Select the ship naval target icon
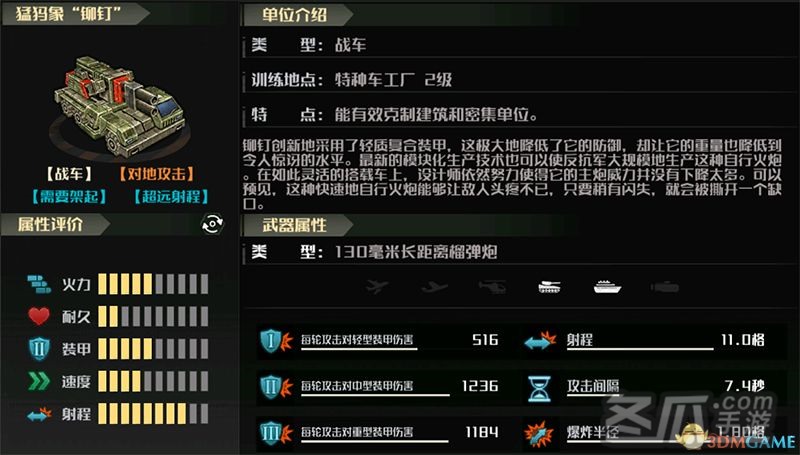Viewport: 800px width, 455px height. pyautogui.click(x=607, y=287)
